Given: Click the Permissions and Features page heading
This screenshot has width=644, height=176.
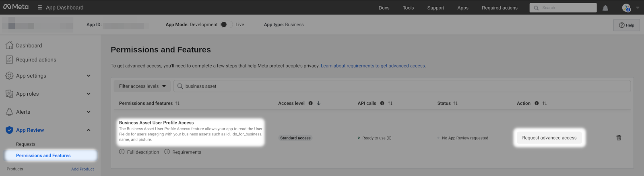Looking at the screenshot, I should tap(161, 50).
